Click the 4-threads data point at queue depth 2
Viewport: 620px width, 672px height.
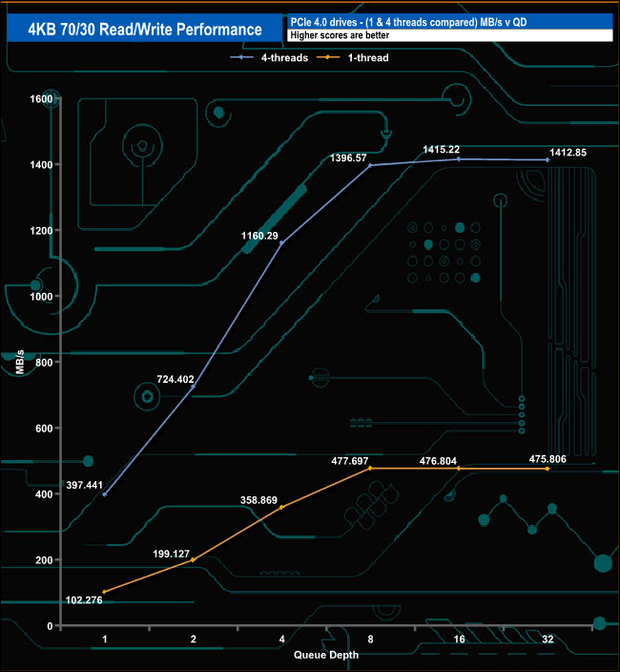(193, 387)
